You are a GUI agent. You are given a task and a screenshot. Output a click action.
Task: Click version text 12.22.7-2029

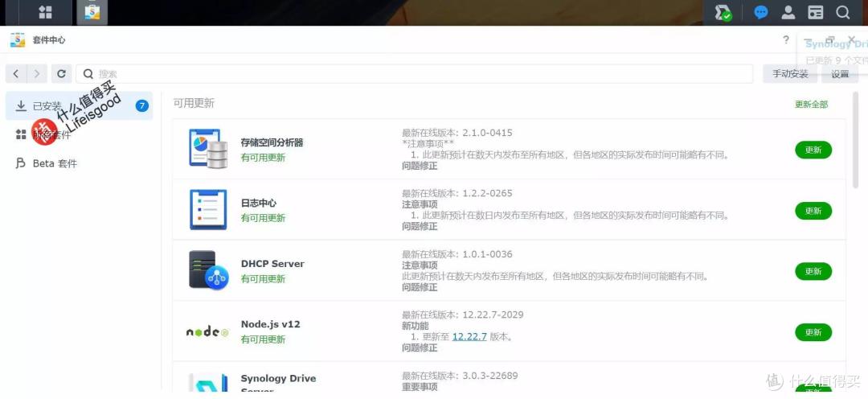point(493,315)
